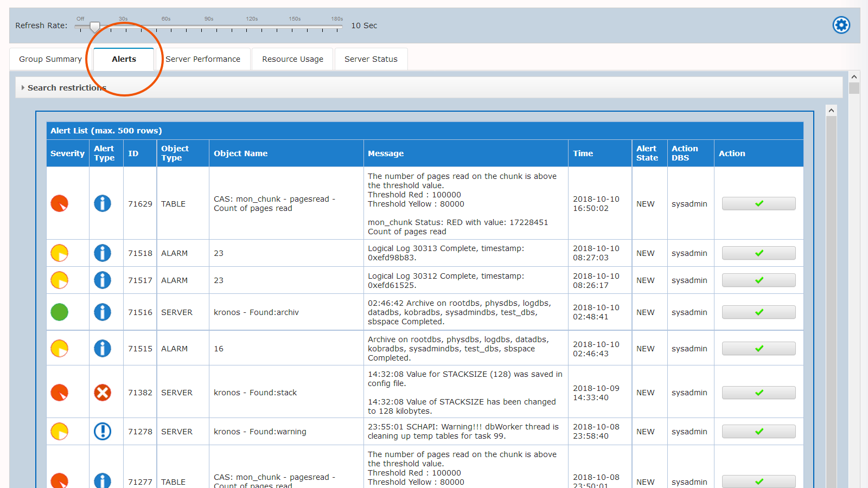Switch to the Group Summary tab

point(50,59)
